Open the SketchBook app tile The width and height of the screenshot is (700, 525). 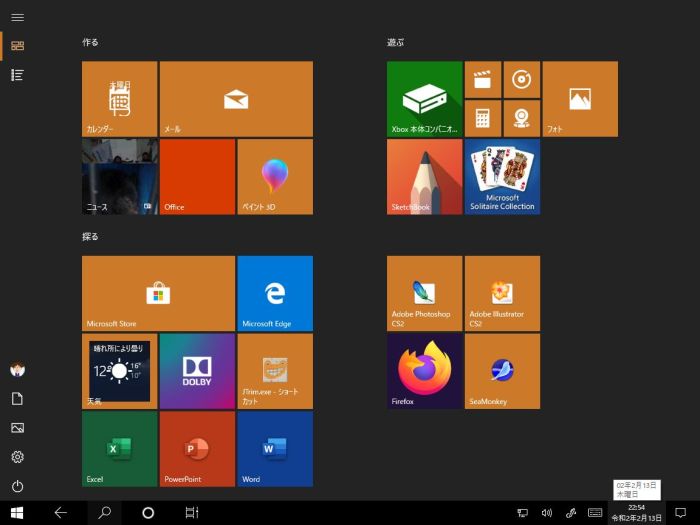click(x=424, y=176)
